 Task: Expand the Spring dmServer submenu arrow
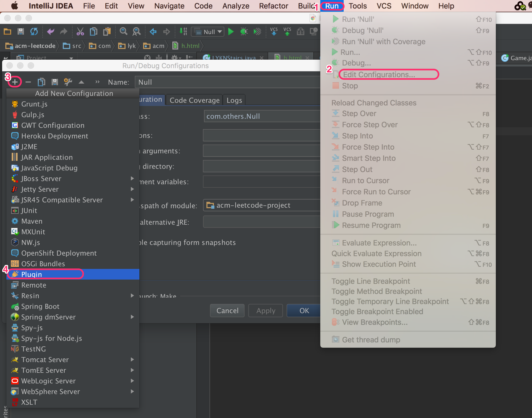(132, 317)
